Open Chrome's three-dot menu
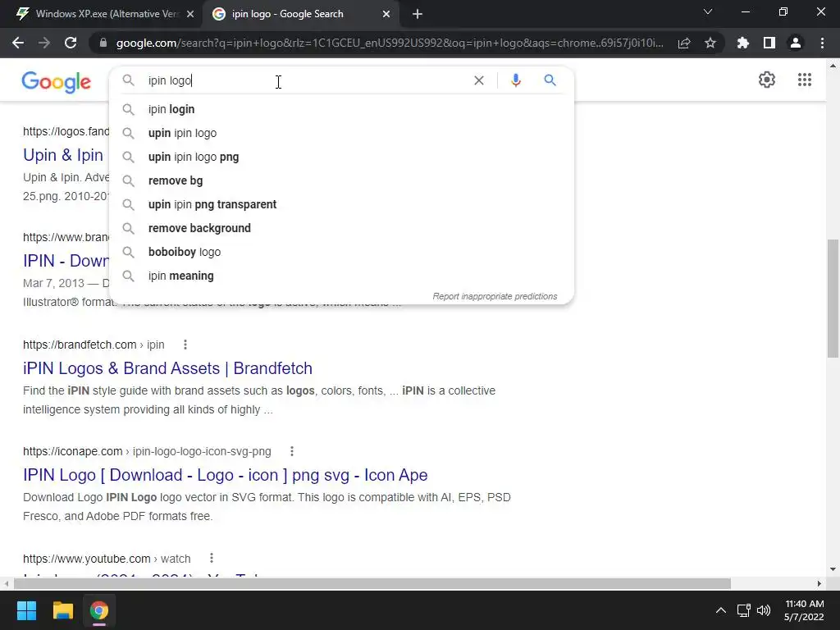This screenshot has height=630, width=840. (822, 43)
